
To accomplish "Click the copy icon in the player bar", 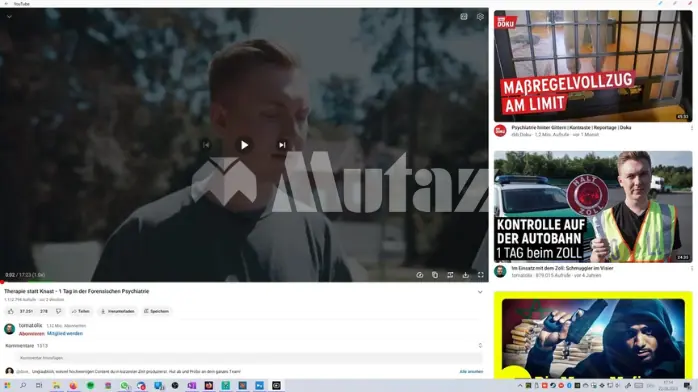I will [435, 275].
